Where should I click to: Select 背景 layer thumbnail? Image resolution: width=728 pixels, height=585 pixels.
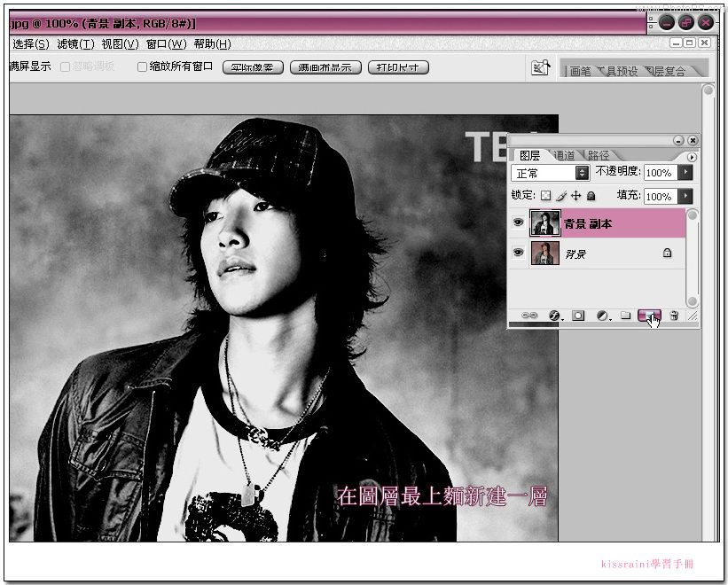pyautogui.click(x=545, y=253)
